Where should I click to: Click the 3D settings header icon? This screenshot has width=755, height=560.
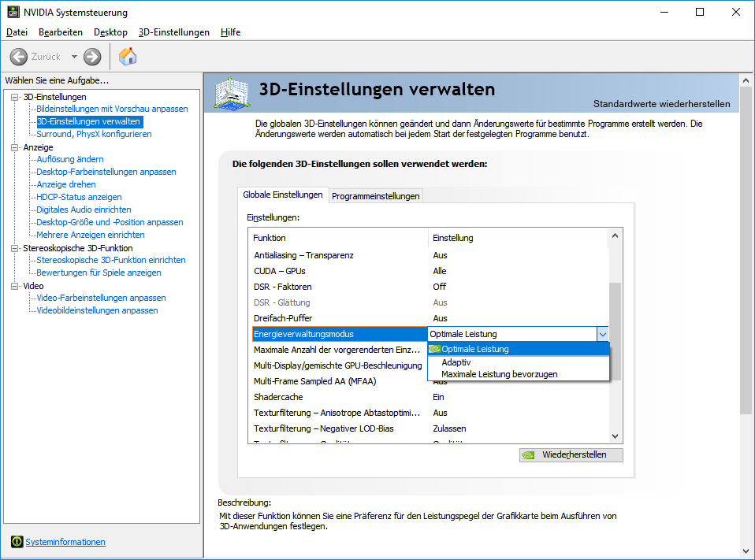[x=232, y=92]
